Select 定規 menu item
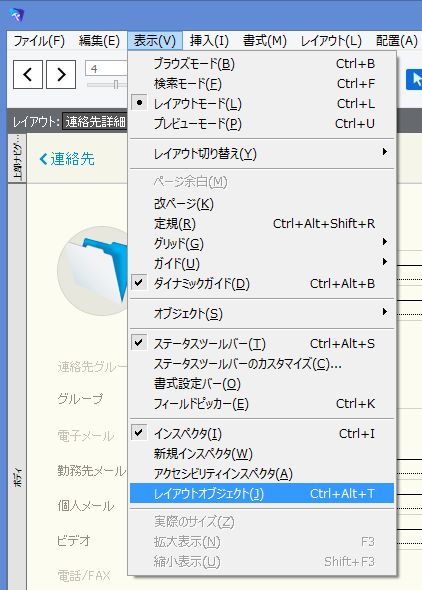Image resolution: width=422 pixels, height=590 pixels. [x=262, y=224]
